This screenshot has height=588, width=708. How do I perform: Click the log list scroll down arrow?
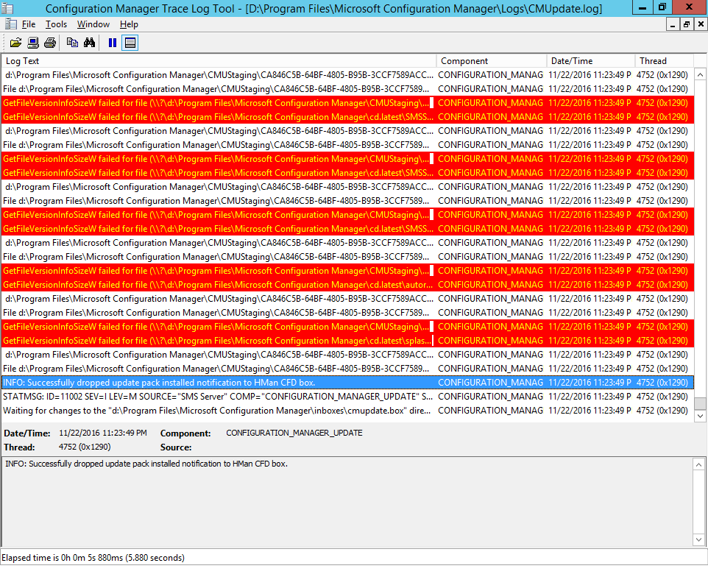pyautogui.click(x=701, y=416)
